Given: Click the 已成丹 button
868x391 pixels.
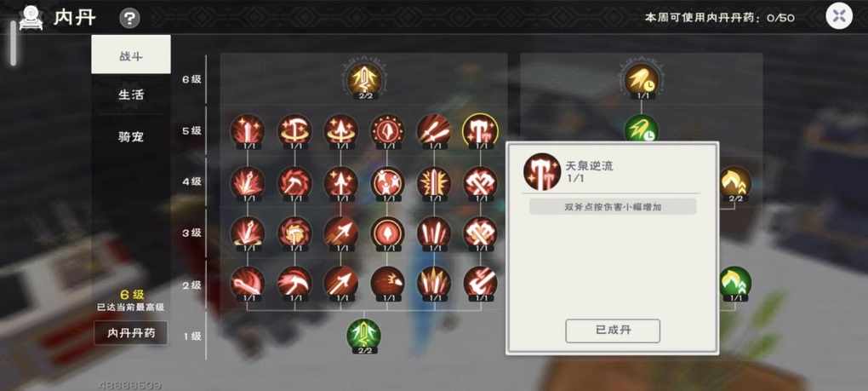Looking at the screenshot, I should (613, 331).
